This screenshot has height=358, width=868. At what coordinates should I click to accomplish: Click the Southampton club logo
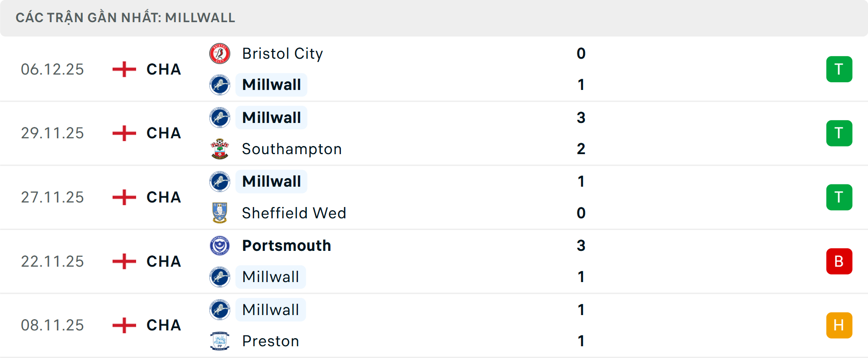point(220,149)
